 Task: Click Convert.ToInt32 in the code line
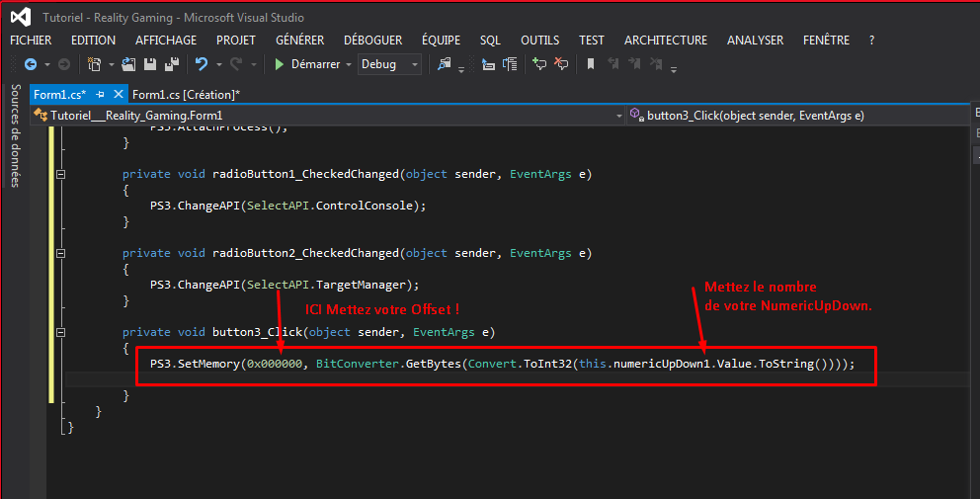click(x=520, y=364)
